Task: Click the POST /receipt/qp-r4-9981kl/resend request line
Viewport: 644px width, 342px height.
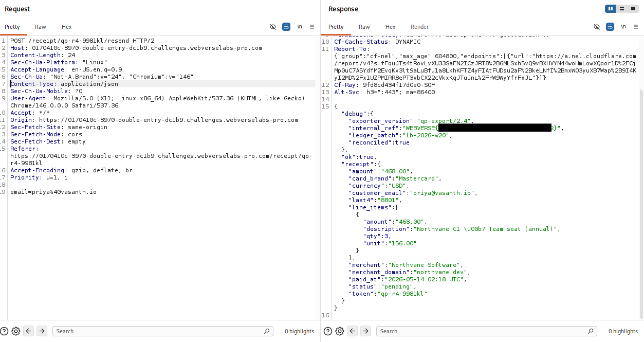Action: pyautogui.click(x=82, y=41)
